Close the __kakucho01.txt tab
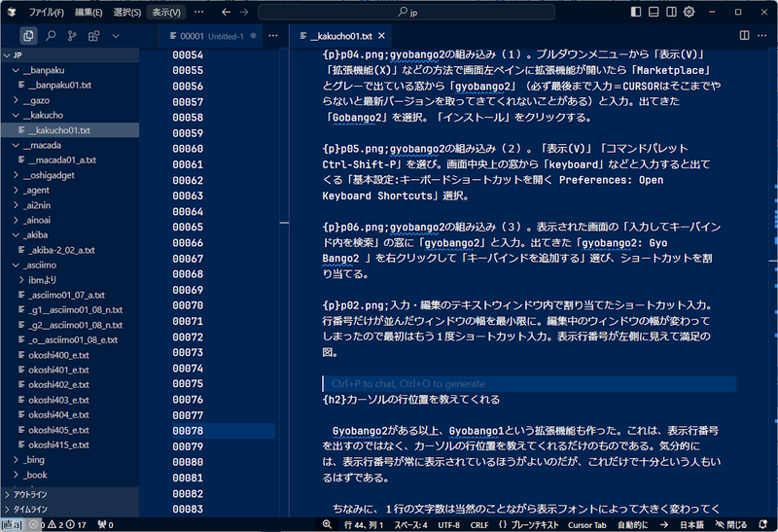This screenshot has width=778, height=532. click(381, 36)
